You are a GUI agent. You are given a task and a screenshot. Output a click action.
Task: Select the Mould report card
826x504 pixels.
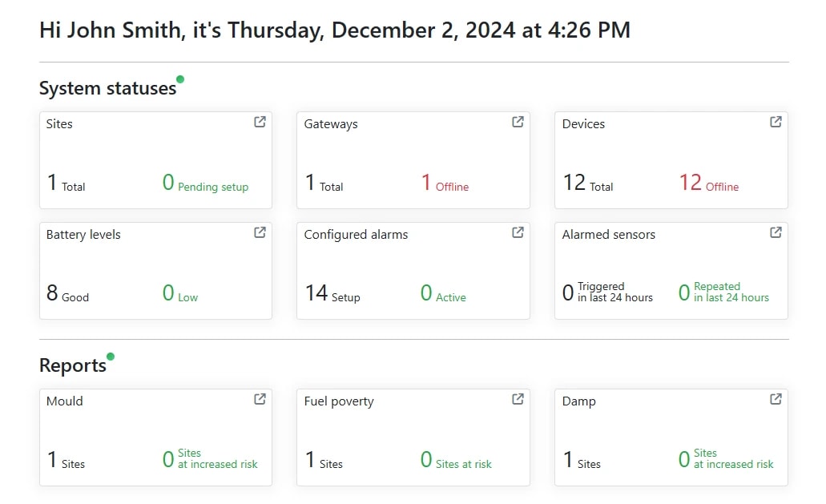(x=155, y=437)
